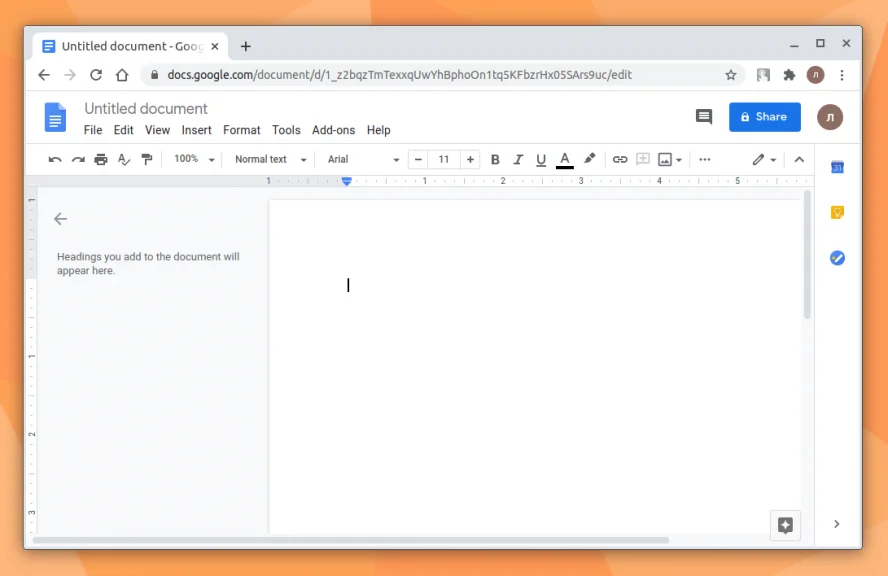
Task: Click the Undo arrow icon
Action: [54, 160]
